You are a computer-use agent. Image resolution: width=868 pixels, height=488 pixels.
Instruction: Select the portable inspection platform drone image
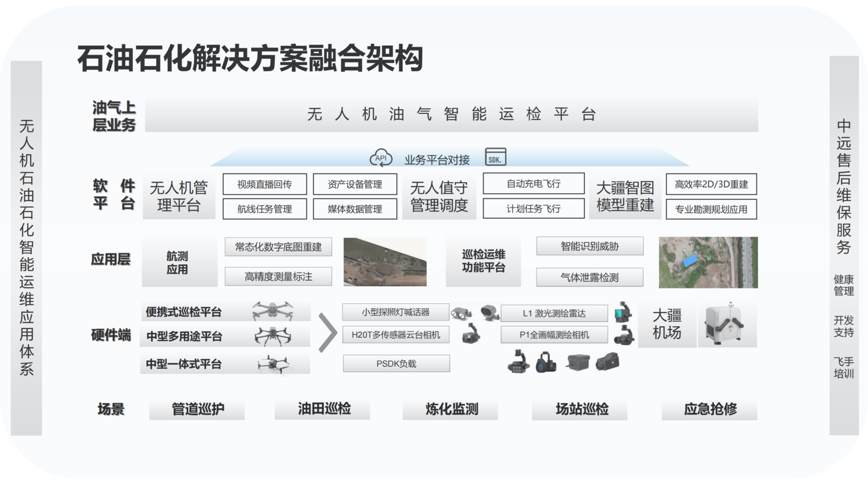[273, 310]
